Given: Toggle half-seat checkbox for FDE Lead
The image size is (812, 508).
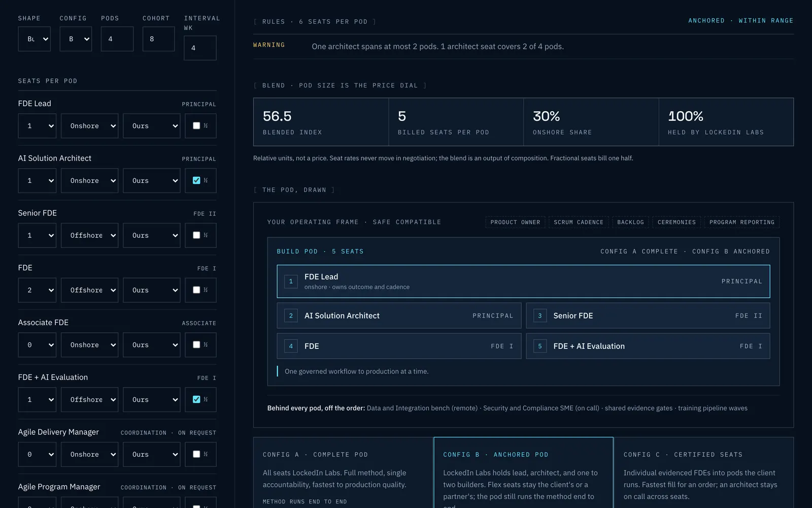Looking at the screenshot, I should [x=196, y=125].
